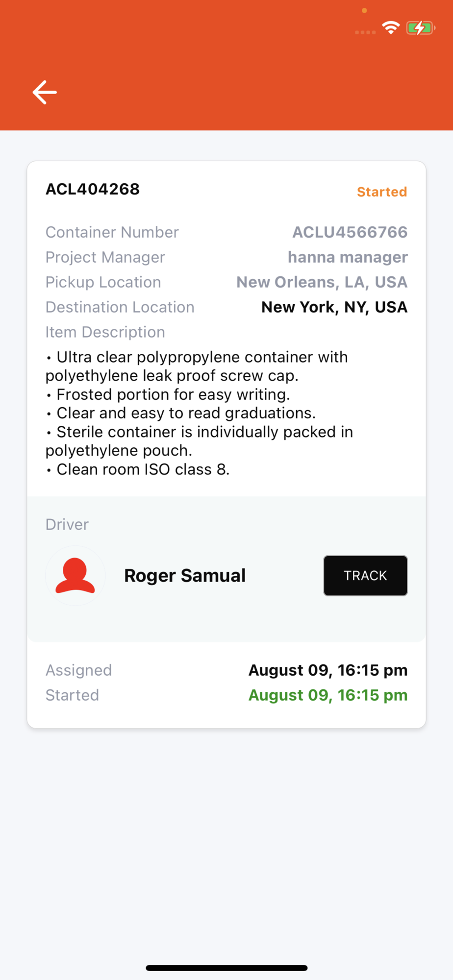This screenshot has width=453, height=980.
Task: Tap the Destination Location label
Action: pos(120,307)
